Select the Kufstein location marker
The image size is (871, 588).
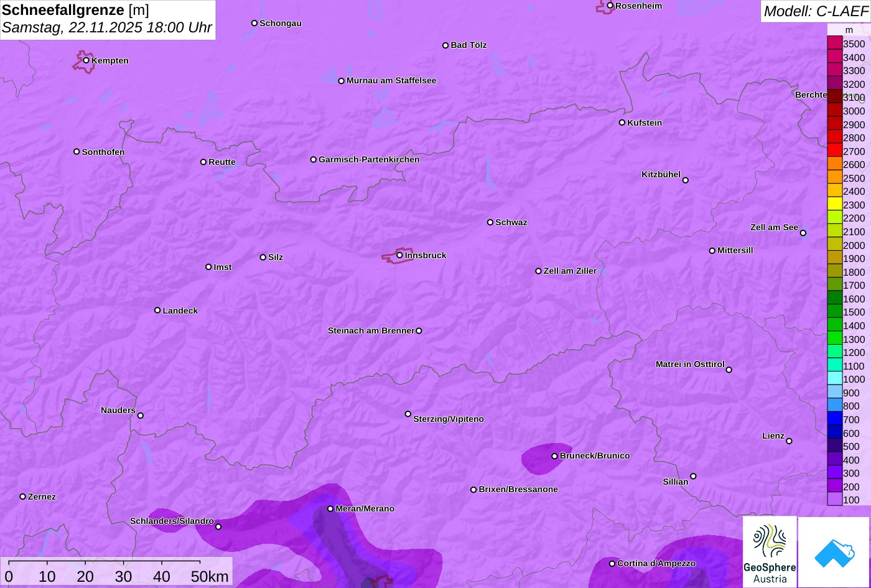pyautogui.click(x=622, y=123)
